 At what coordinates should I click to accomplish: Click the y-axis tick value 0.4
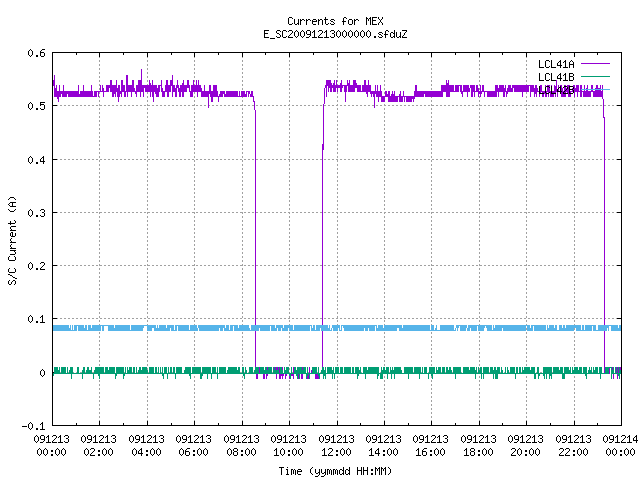click(x=36, y=160)
